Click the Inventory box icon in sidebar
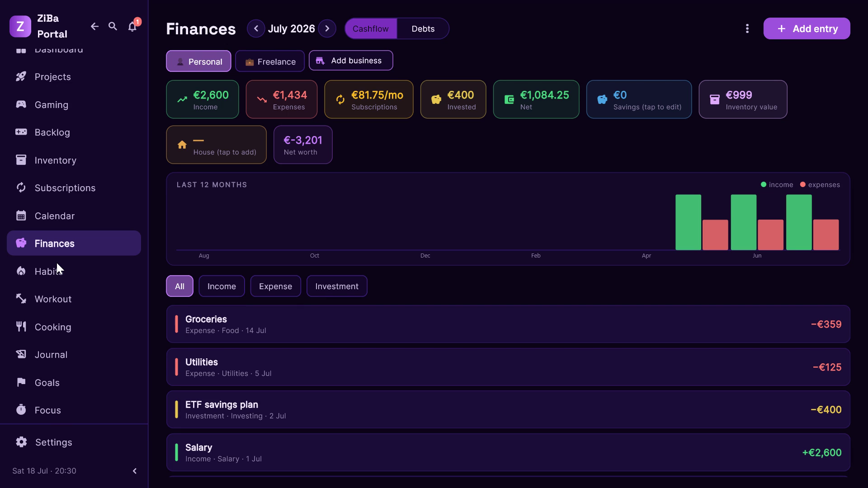The width and height of the screenshot is (868, 488). (x=21, y=160)
